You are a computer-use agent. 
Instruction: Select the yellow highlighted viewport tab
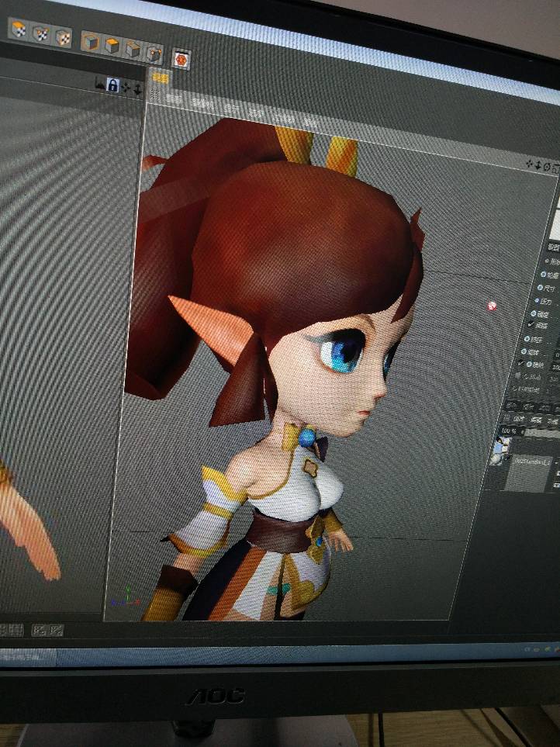161,78
